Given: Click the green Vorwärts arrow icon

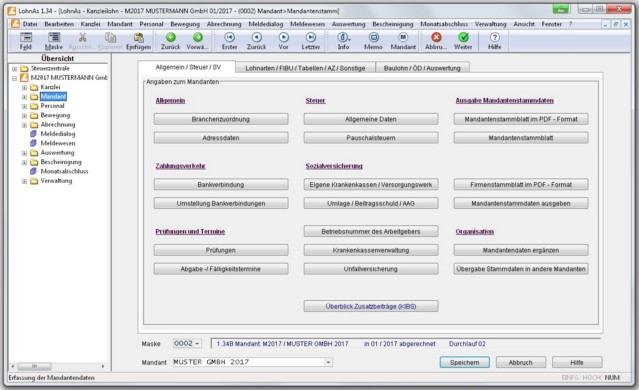Looking at the screenshot, I should pos(198,37).
